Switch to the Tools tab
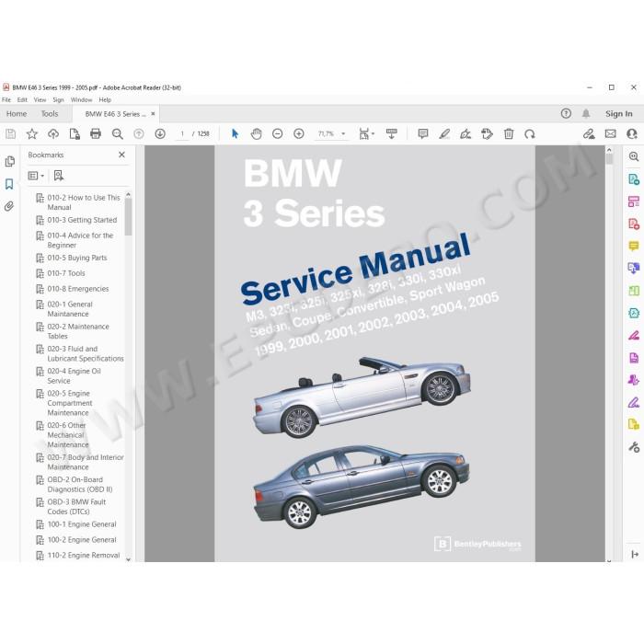Viewport: 644px width, 644px height. pos(50,114)
